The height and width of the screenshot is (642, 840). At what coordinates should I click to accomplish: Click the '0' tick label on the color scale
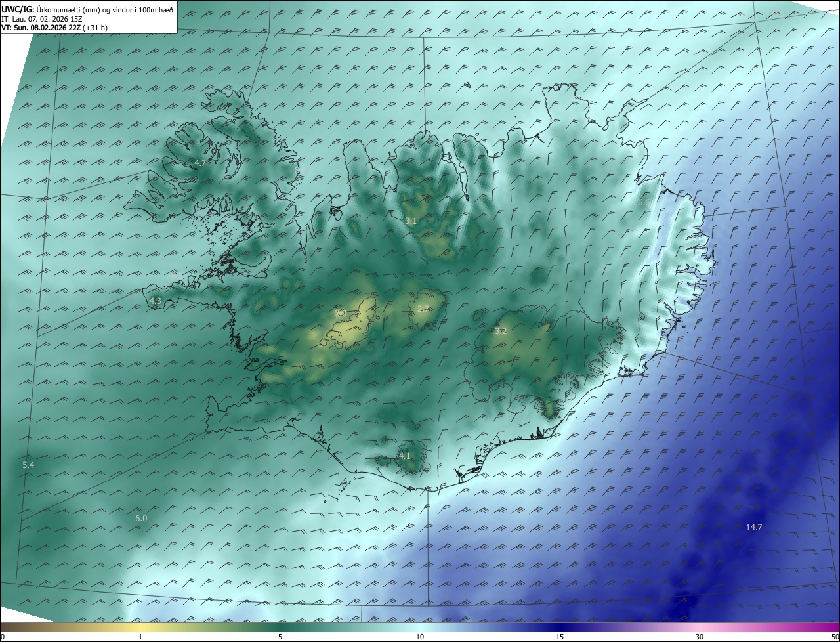pos(3,637)
